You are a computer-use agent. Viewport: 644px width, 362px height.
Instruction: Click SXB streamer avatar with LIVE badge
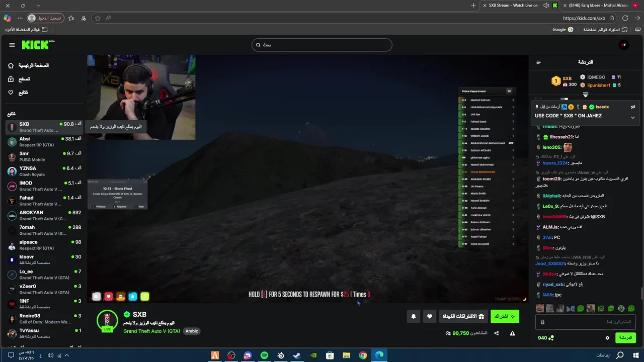[107, 321]
